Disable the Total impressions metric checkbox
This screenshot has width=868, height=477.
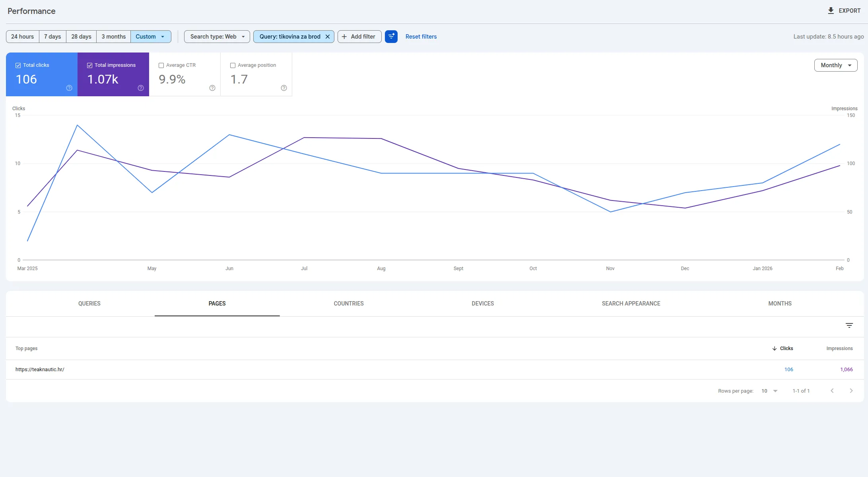pos(89,65)
